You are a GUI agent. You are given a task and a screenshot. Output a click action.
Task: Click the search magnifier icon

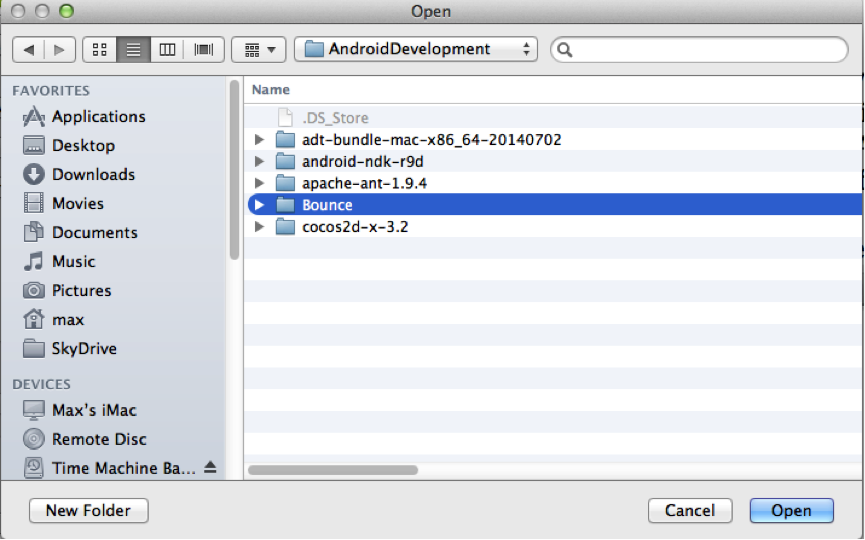565,50
